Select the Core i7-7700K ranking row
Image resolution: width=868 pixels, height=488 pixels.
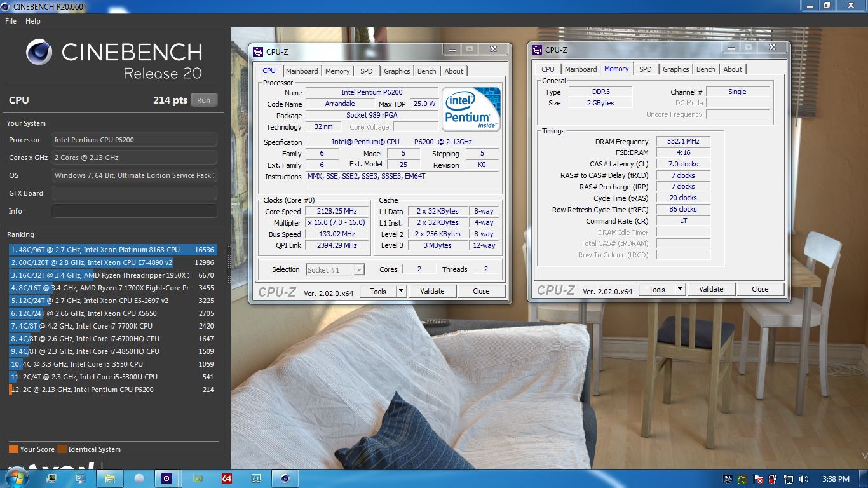click(x=112, y=326)
